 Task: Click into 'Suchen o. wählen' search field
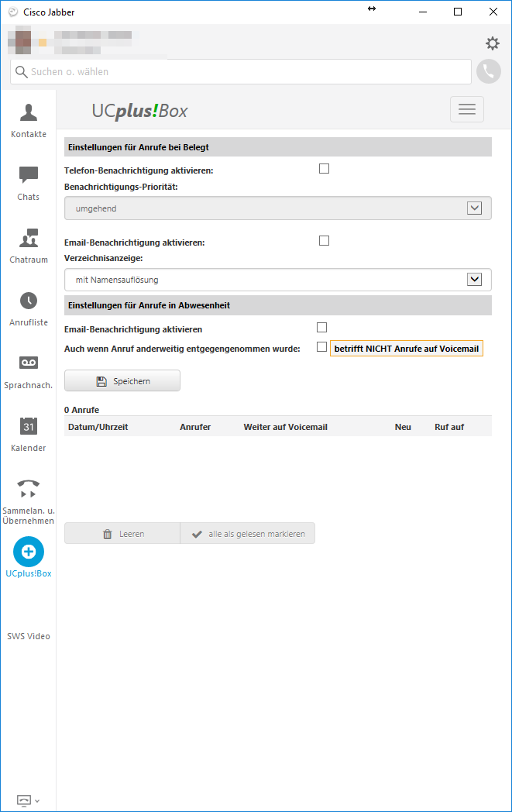coord(241,71)
